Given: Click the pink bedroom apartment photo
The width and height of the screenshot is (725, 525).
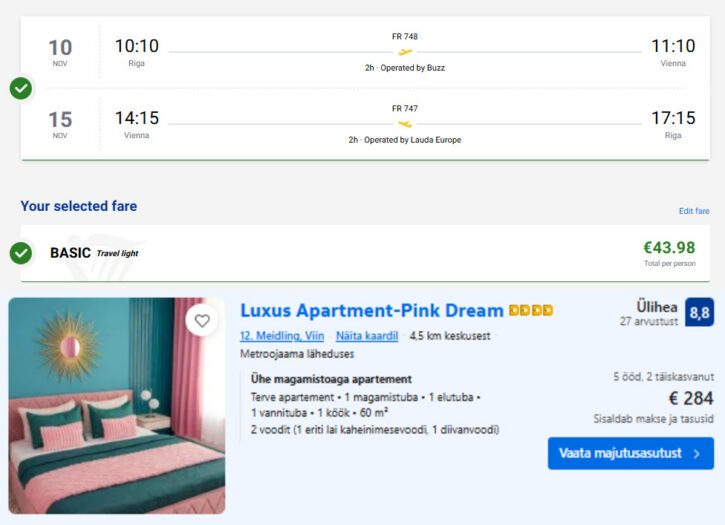Looking at the screenshot, I should pyautogui.click(x=117, y=405).
